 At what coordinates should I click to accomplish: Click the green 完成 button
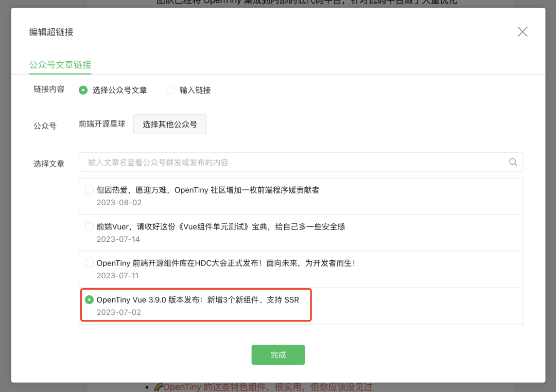278,354
